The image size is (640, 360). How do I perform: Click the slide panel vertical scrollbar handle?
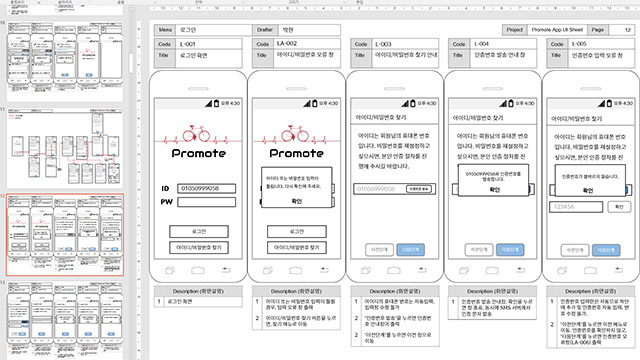(131, 62)
